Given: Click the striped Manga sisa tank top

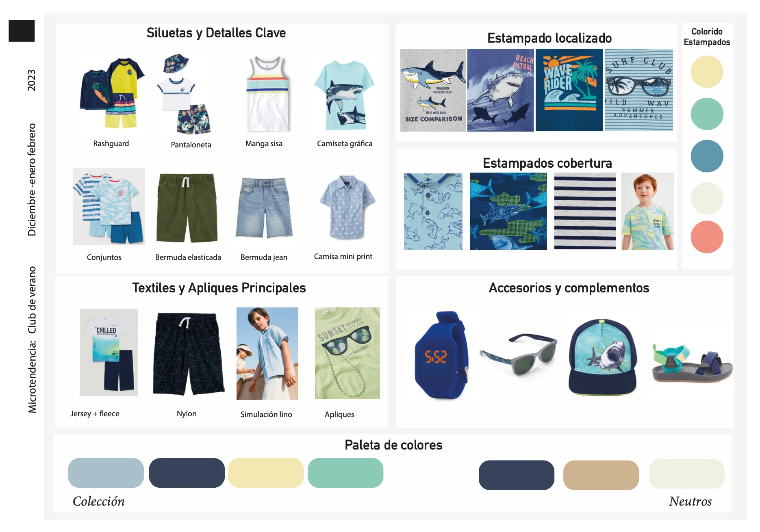Looking at the screenshot, I should pyautogui.click(x=267, y=93).
